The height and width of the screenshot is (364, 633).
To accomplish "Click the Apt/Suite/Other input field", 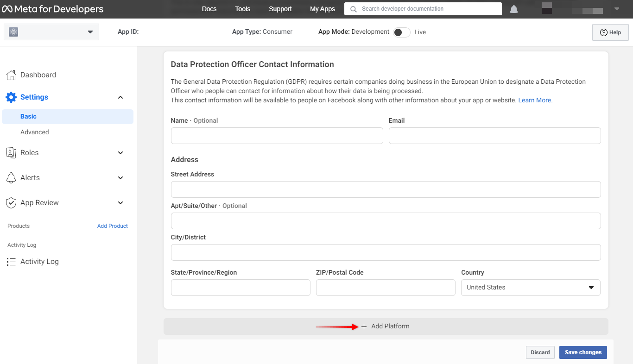I will [x=386, y=221].
